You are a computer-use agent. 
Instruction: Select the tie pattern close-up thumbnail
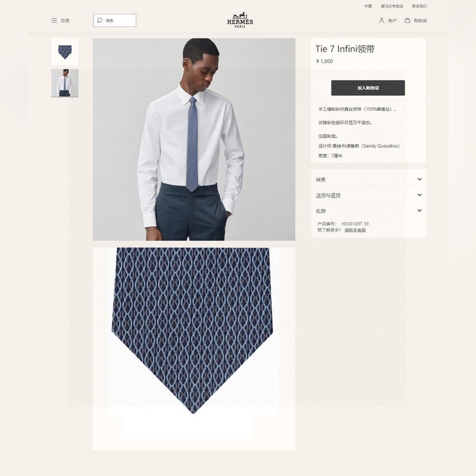click(65, 52)
